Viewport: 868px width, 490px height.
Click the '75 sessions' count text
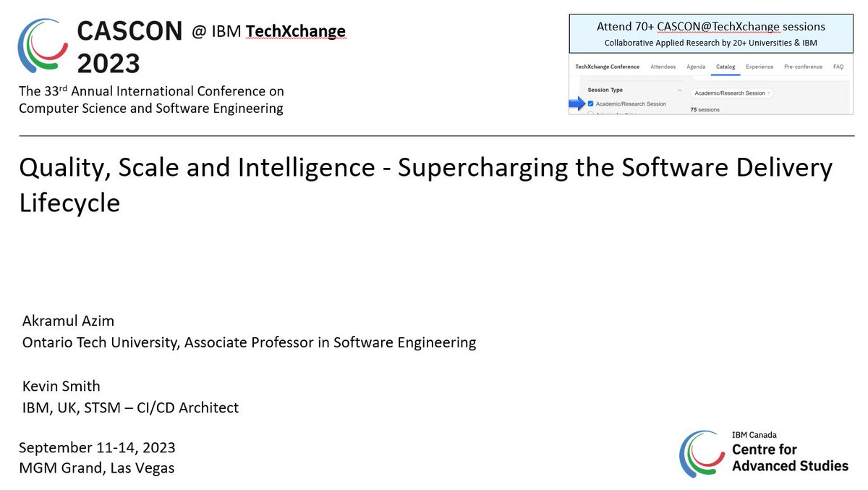tap(705, 110)
